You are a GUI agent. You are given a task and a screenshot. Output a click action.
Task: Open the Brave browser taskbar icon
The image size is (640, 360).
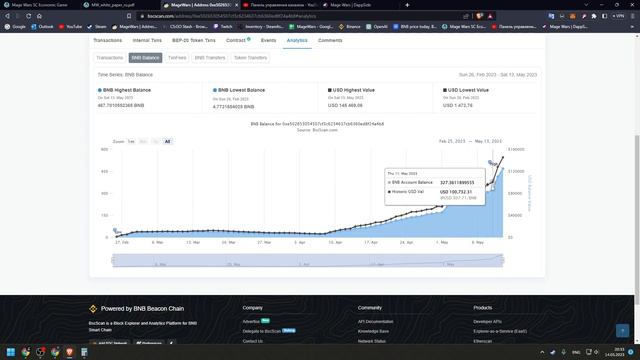tap(69, 352)
